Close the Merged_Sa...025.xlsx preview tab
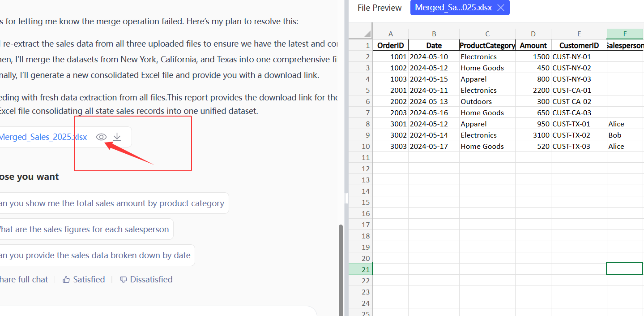The image size is (644, 316). tap(501, 8)
